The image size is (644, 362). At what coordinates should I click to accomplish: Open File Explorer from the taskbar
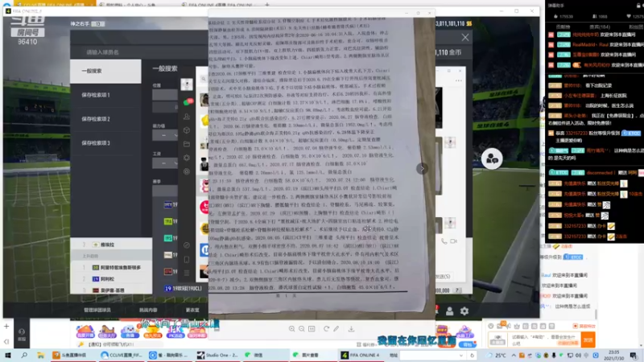[40, 356]
